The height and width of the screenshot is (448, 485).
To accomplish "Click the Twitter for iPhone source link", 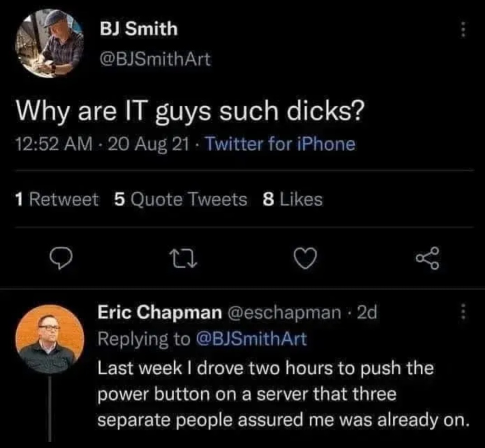I will (281, 144).
